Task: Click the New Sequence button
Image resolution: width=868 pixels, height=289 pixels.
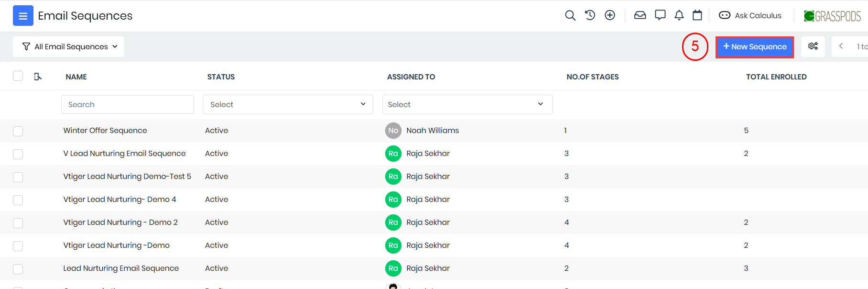Action: [754, 47]
